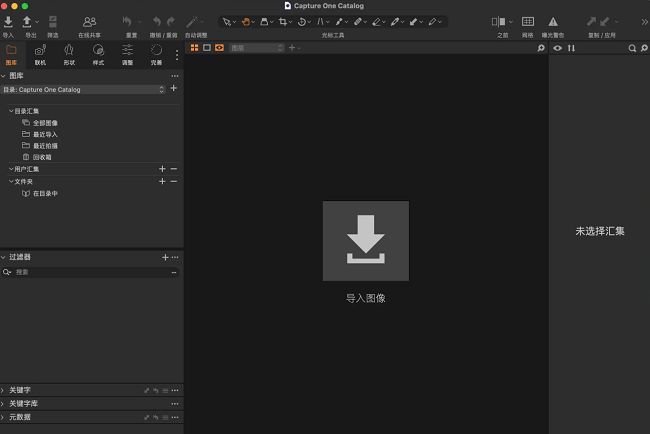
Task: Switch to the 样式 tool tab
Action: (x=98, y=53)
